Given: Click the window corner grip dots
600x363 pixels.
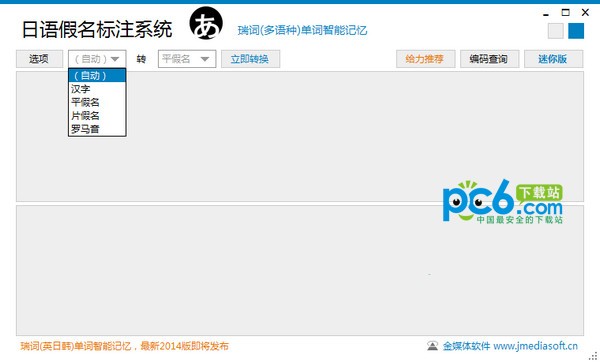Looking at the screenshot, I should point(593,356).
